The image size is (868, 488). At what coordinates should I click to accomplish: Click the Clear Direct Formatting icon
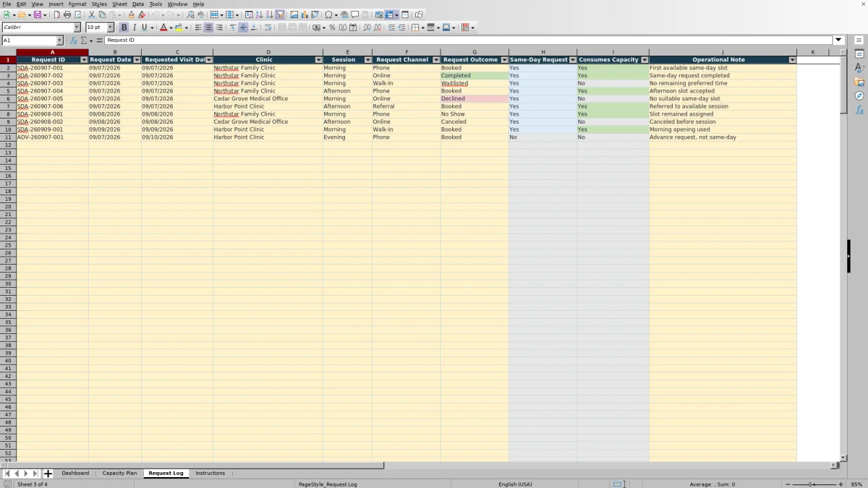click(x=142, y=14)
